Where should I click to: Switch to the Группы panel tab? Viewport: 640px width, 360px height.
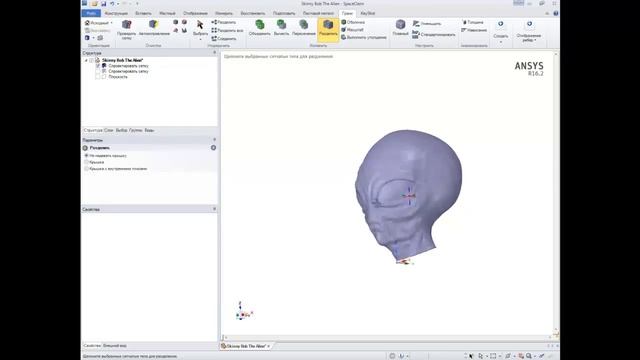coord(136,131)
